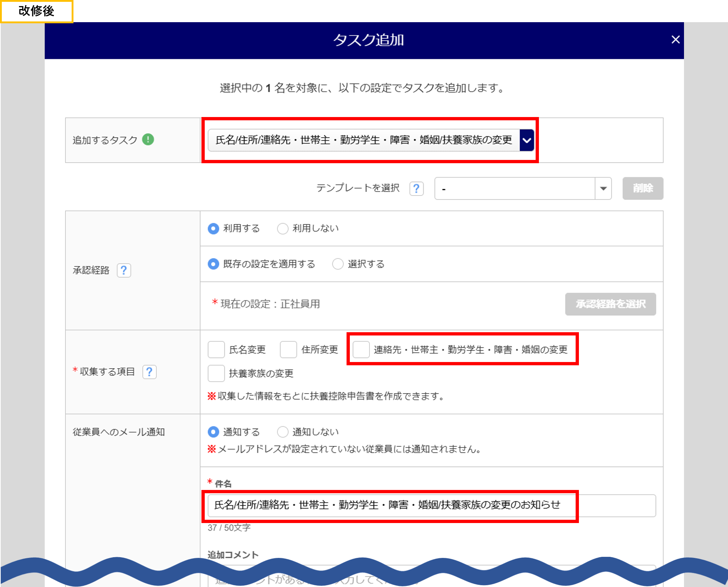Click into the 件名 subject input field
The height and width of the screenshot is (587, 728).
coord(431,505)
